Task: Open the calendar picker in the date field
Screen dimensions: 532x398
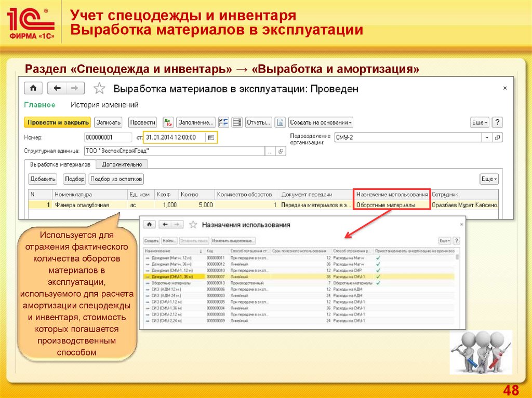Action: click(x=210, y=138)
